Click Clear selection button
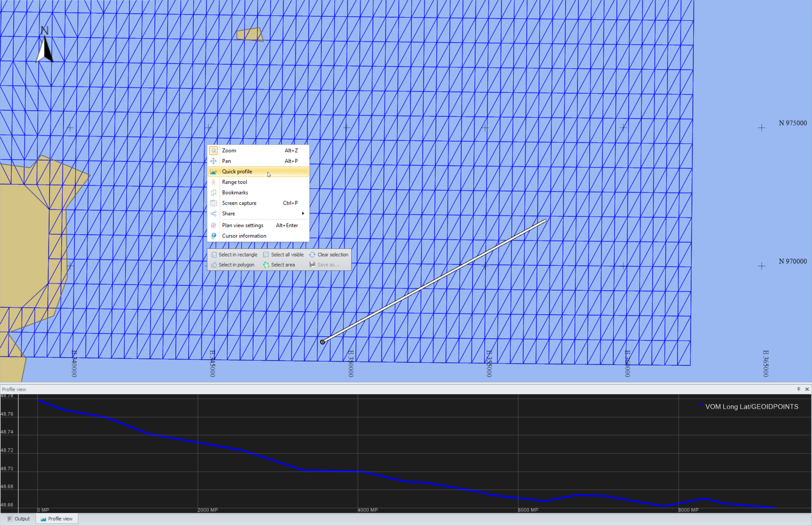This screenshot has width=812, height=526. (x=329, y=255)
